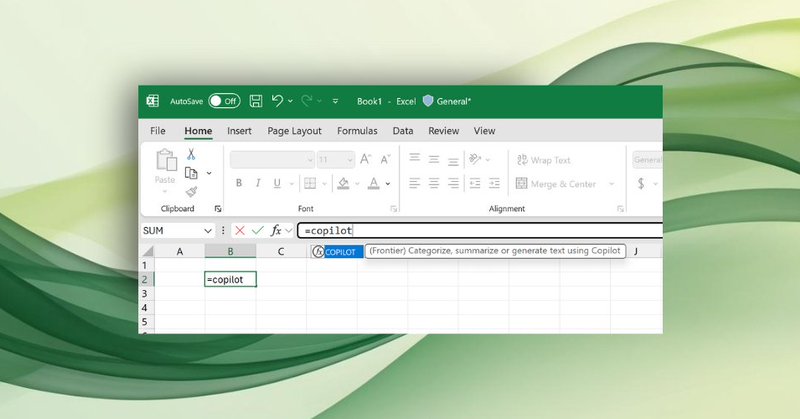Increase font size with larger A

365,159
